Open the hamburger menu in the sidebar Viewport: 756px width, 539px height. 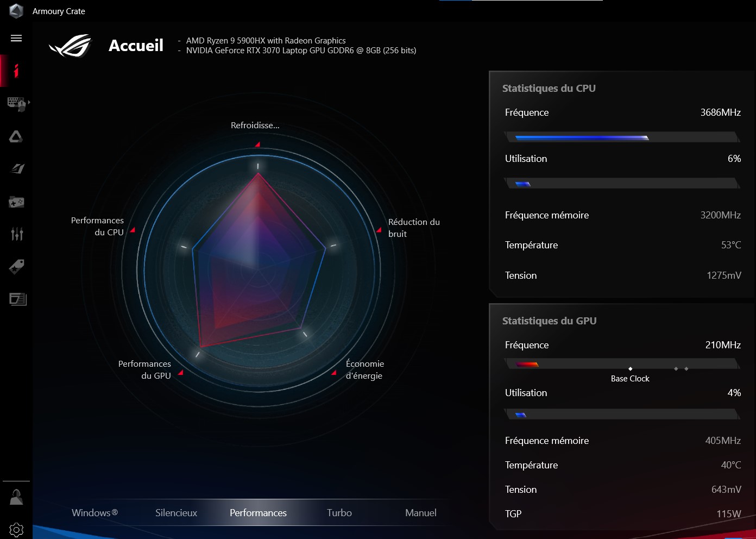click(x=16, y=38)
